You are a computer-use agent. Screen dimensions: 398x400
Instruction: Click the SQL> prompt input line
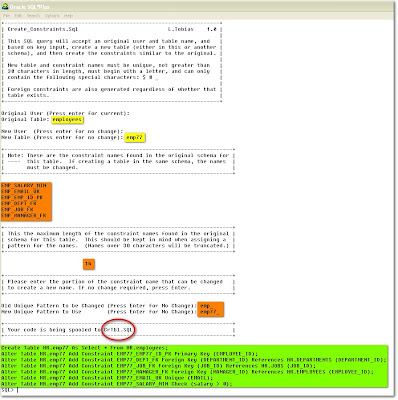[x=10, y=390]
